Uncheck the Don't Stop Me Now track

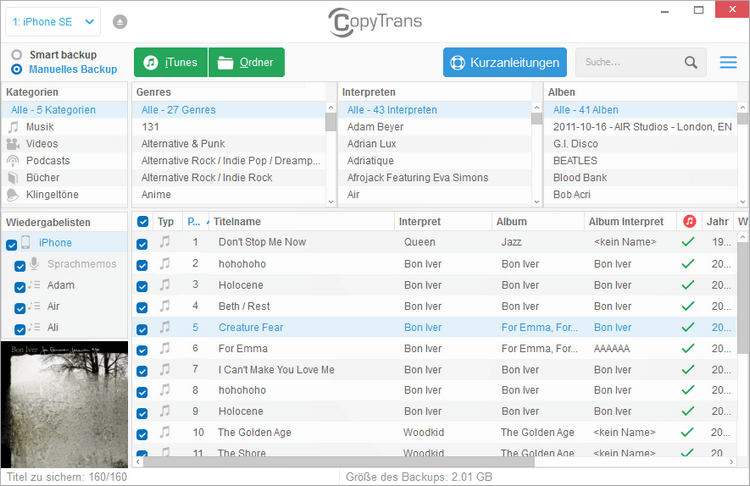click(142, 244)
